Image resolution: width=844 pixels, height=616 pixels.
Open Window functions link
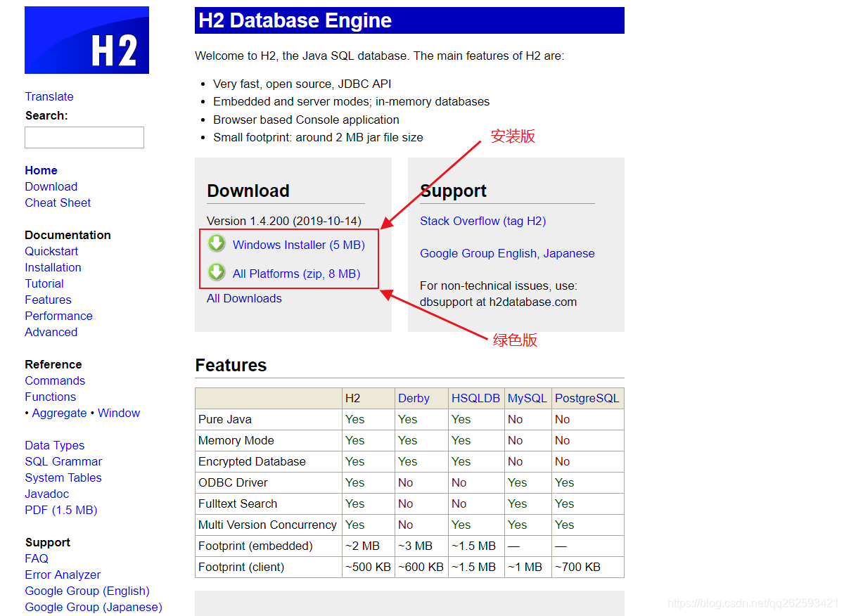coord(119,413)
